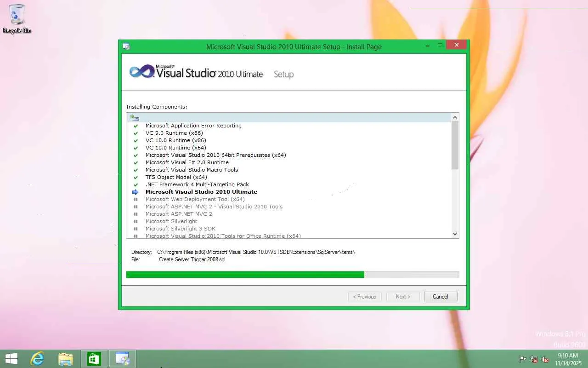
Task: Click the components list scrollbar thumb
Action: 455,145
